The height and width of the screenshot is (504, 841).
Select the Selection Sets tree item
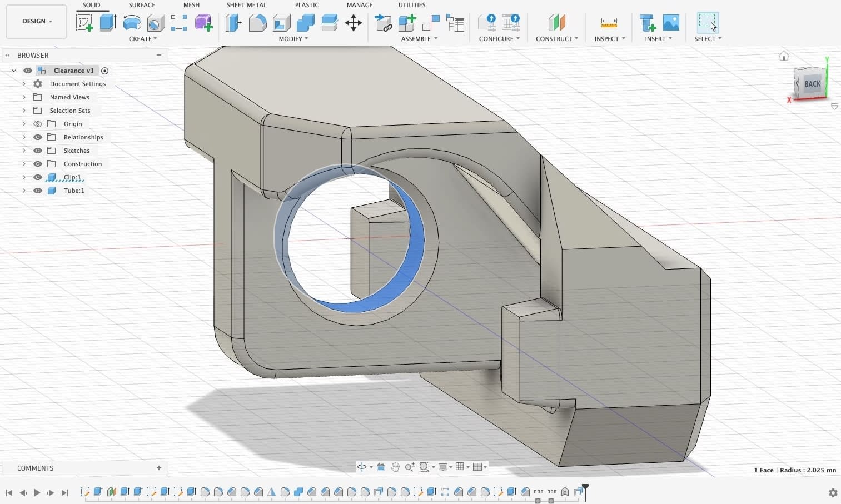coord(70,111)
